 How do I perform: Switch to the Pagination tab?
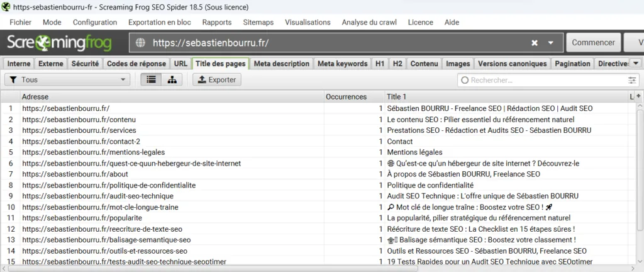[x=572, y=64]
